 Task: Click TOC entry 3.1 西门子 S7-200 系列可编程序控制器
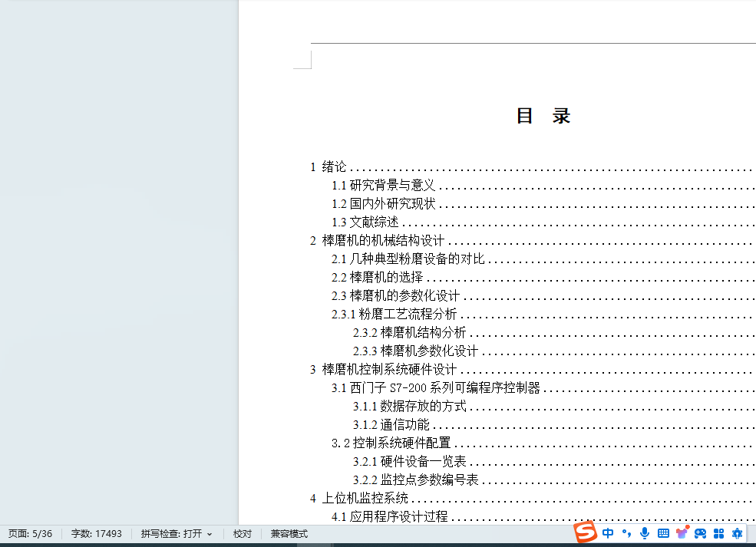pos(435,387)
